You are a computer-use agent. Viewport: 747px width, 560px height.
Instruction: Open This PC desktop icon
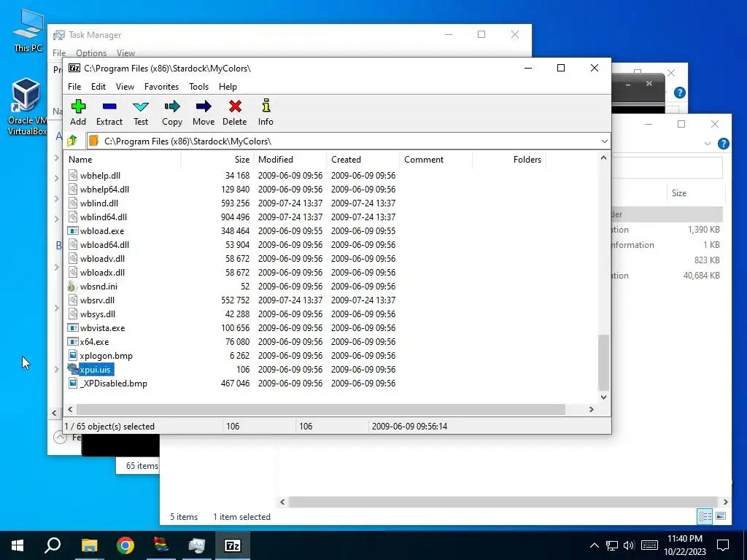click(x=28, y=31)
